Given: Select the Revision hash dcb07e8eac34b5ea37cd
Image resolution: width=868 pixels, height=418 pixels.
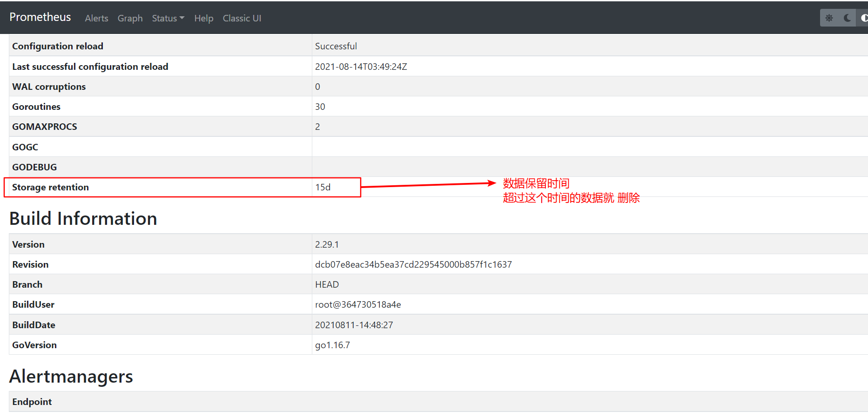Looking at the screenshot, I should pyautogui.click(x=413, y=264).
